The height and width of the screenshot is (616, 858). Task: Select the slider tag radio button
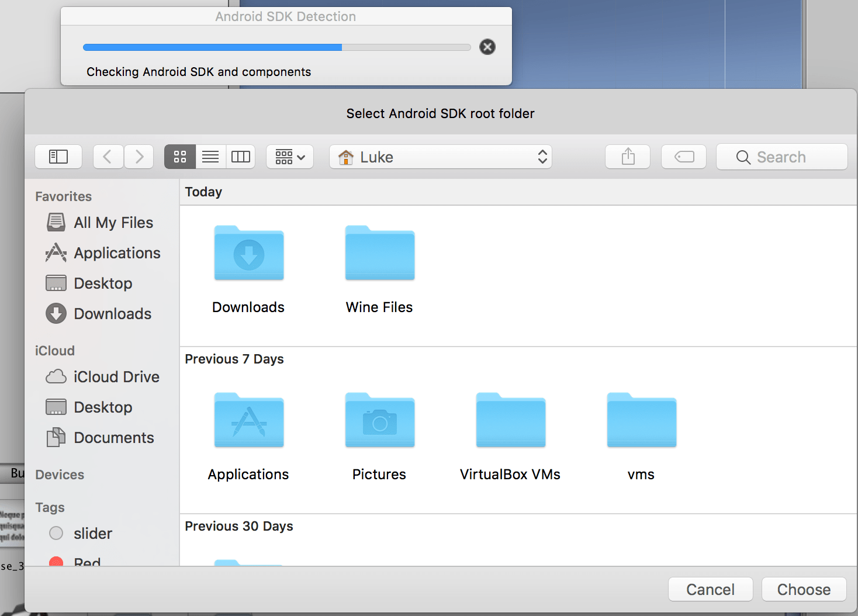point(56,533)
